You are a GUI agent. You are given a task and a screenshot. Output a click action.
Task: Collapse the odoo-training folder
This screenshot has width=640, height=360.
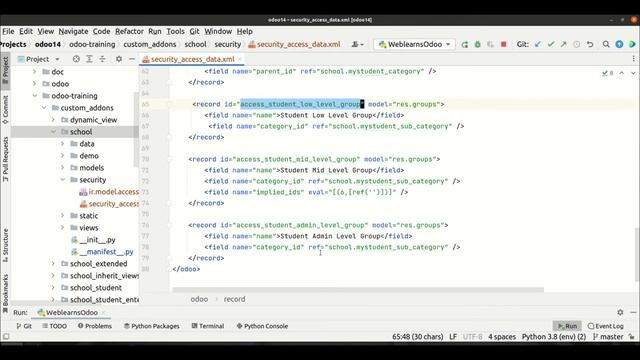[x=34, y=96]
